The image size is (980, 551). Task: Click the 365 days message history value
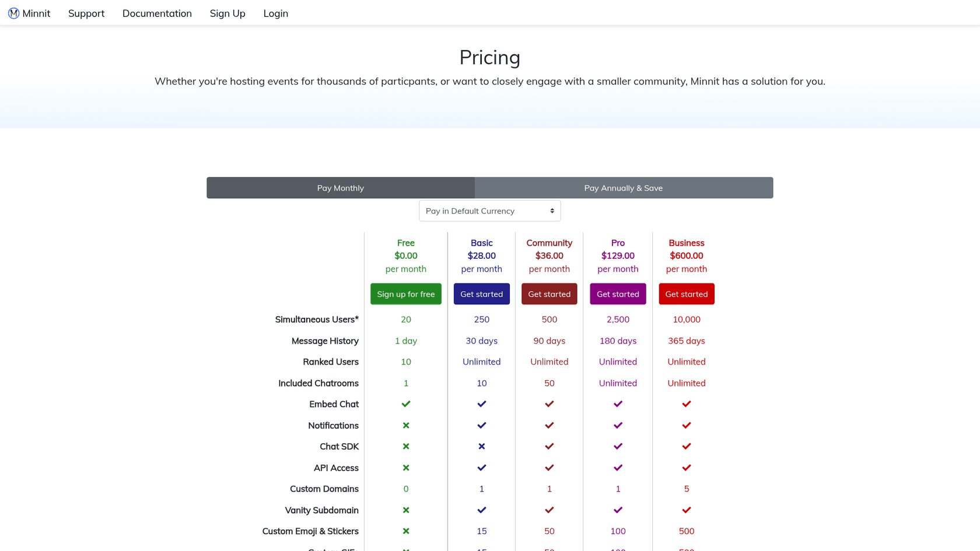coord(687,341)
